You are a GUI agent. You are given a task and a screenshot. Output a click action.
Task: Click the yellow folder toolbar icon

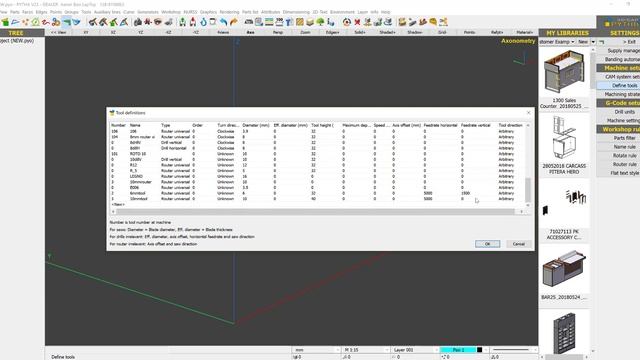402,22
